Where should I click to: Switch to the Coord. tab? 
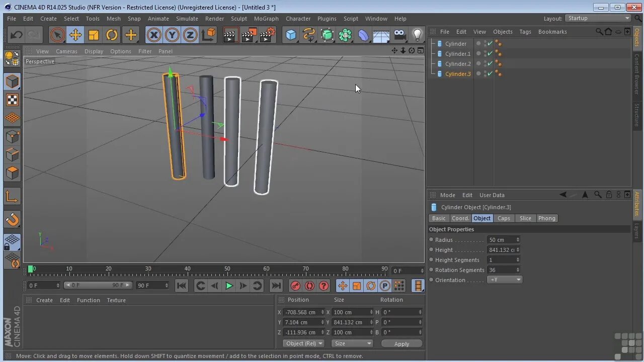tap(460, 218)
